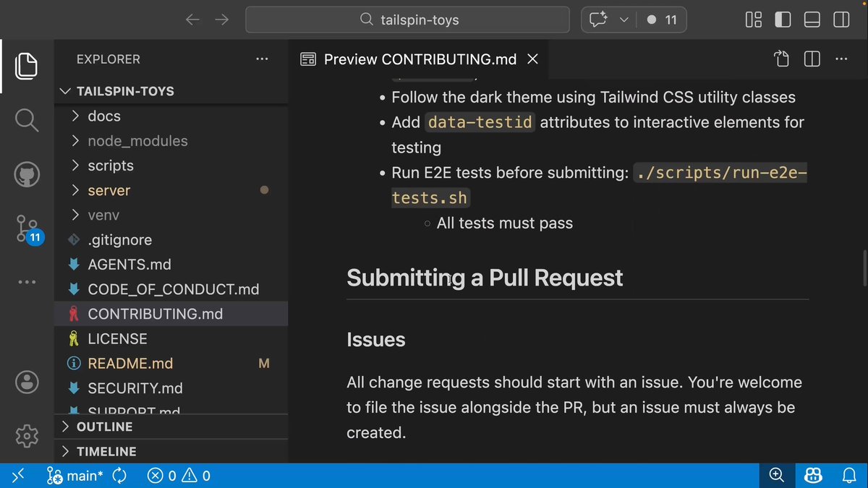Click the Show Source icon for the preview
The width and height of the screenshot is (868, 488).
pos(781,59)
